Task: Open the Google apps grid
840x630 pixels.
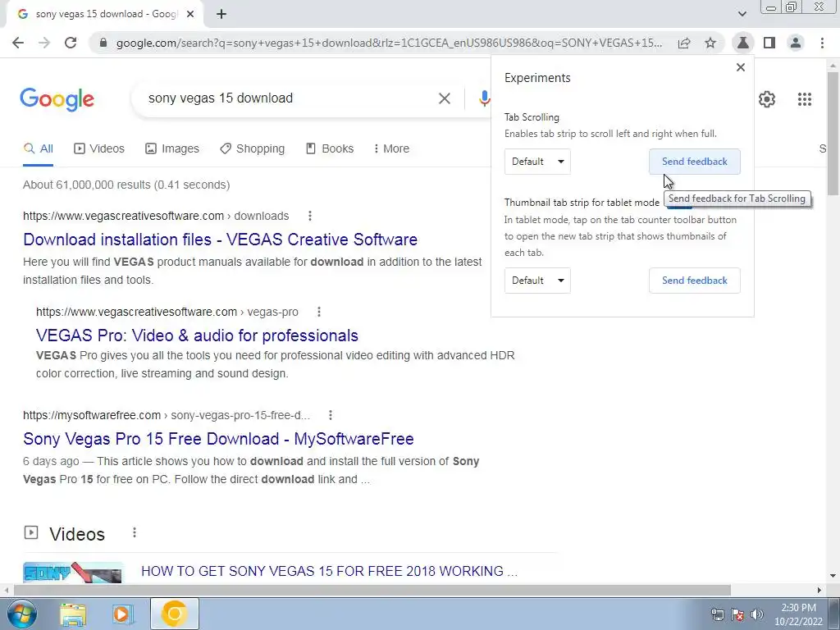Action: point(804,99)
